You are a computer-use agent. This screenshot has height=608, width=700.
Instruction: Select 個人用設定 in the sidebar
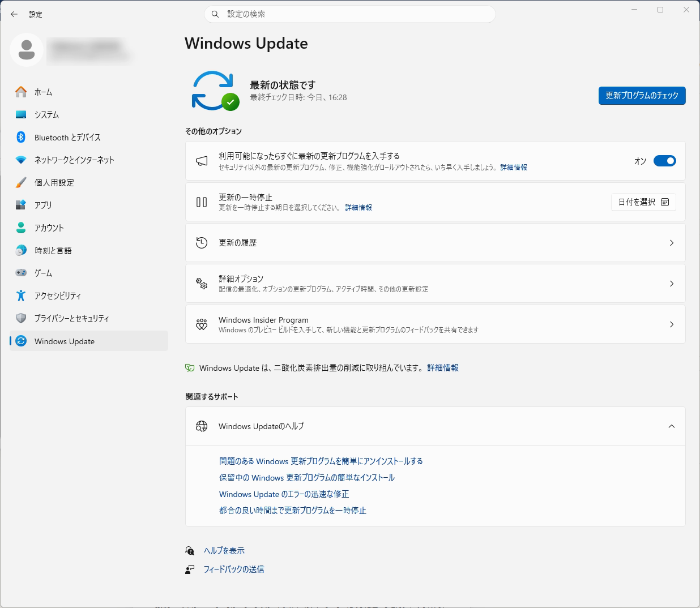pos(89,182)
